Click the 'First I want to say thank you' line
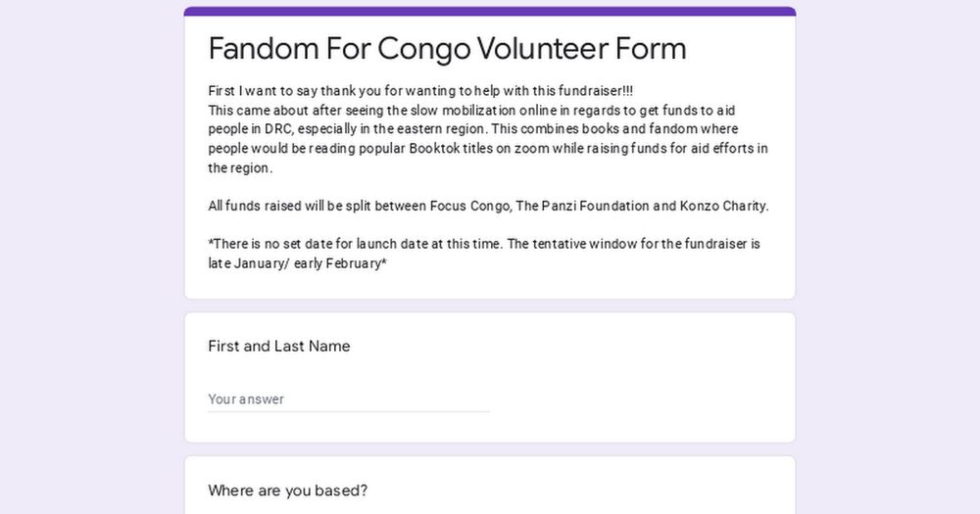This screenshot has width=980, height=514. point(420,91)
